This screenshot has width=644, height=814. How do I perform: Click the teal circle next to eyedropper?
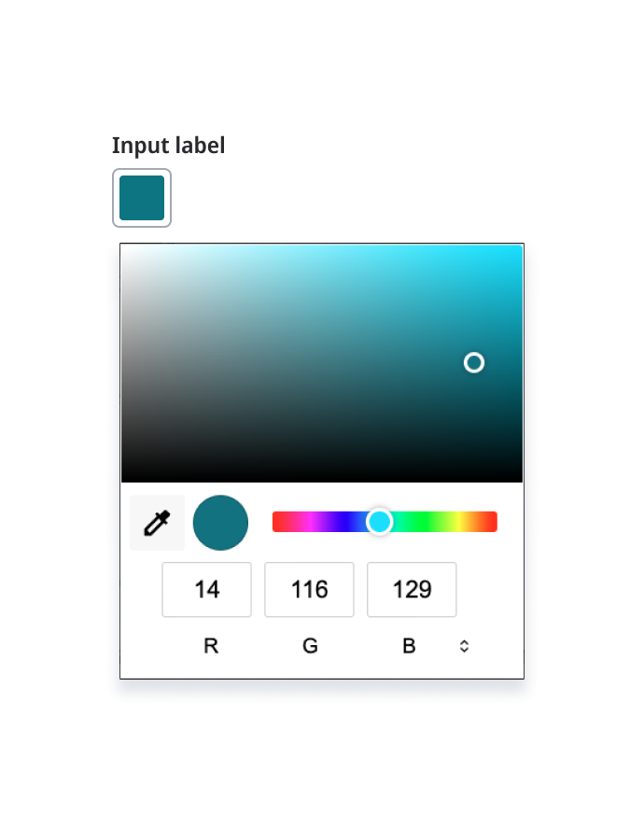pos(220,522)
